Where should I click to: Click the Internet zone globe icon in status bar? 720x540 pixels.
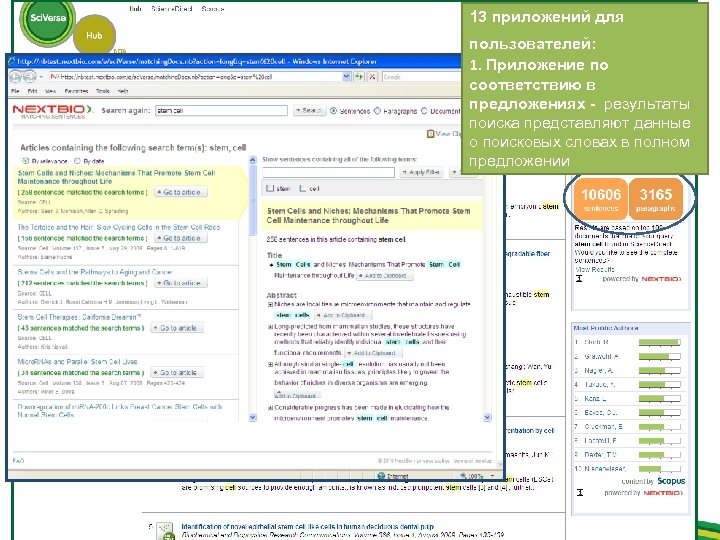click(x=381, y=476)
